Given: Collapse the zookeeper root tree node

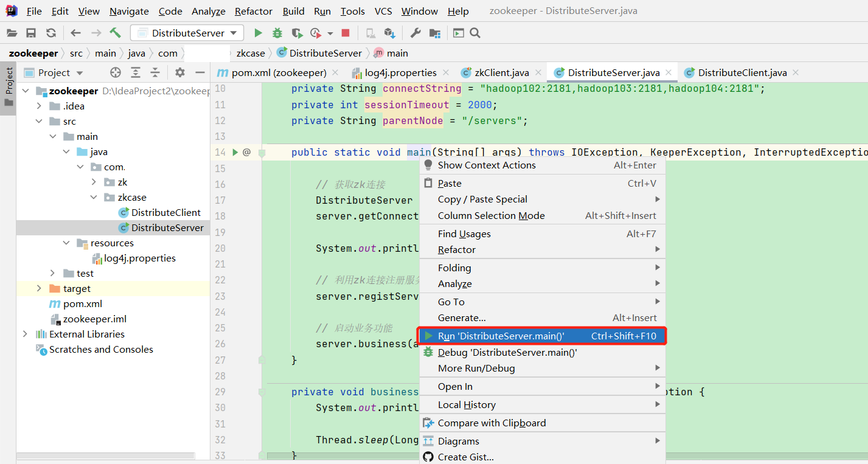Looking at the screenshot, I should pos(25,91).
